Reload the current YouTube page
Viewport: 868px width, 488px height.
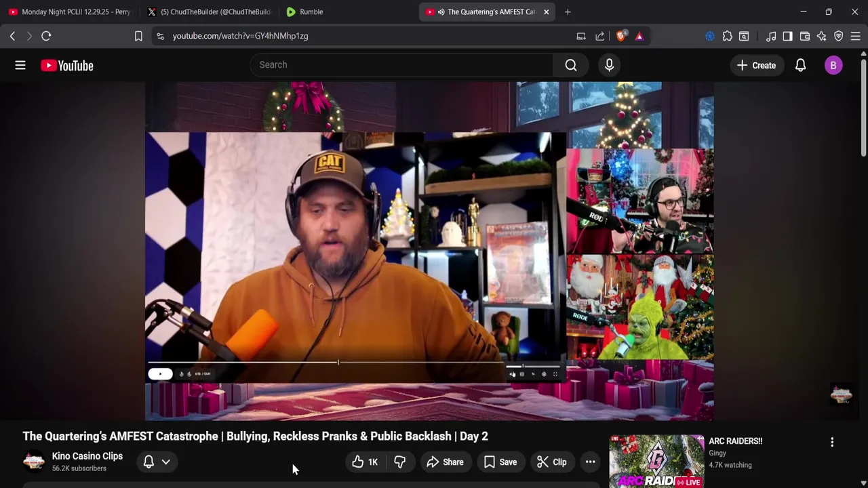coord(46,36)
